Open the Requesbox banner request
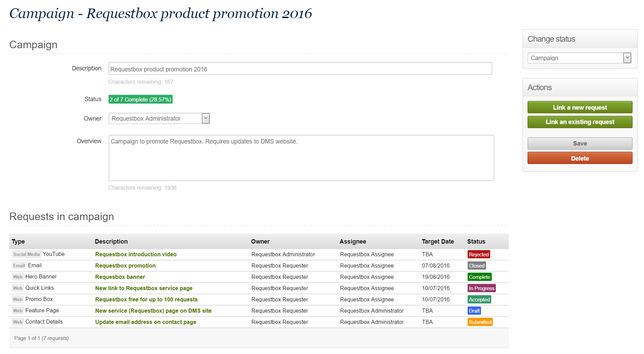The image size is (644, 354). click(120, 277)
